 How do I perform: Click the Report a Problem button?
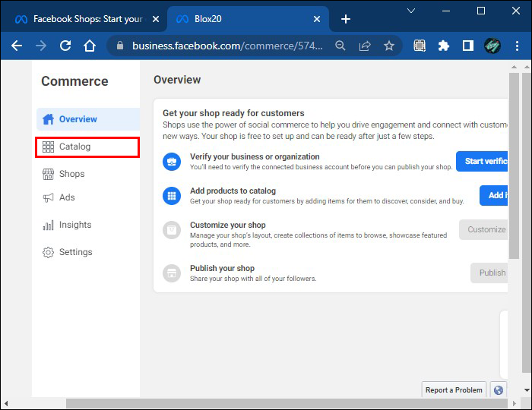coord(454,389)
